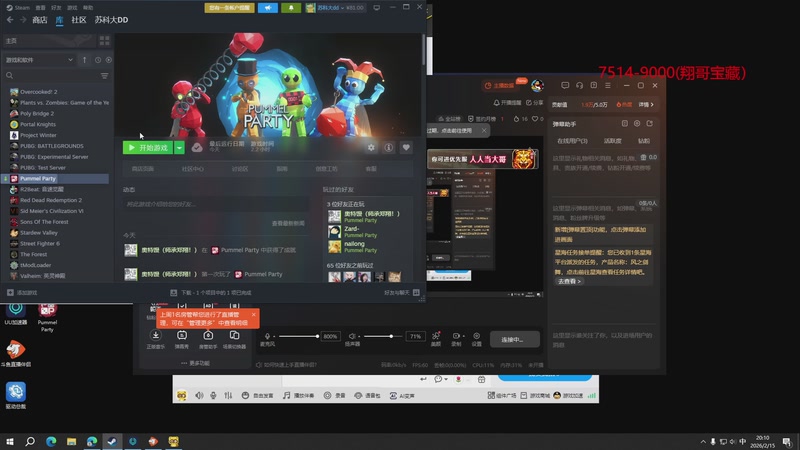This screenshot has height=450, width=800.
Task: Open 正版音乐 tool in streaming app
Action: point(156,339)
